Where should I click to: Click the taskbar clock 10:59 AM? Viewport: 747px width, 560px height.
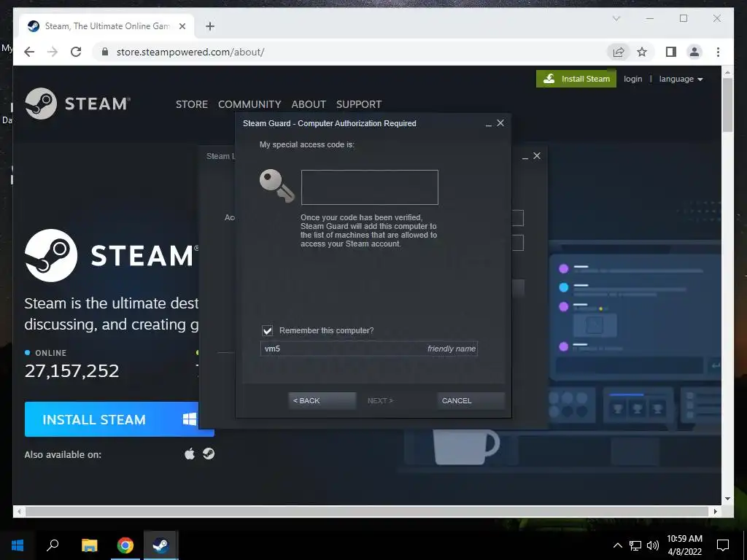click(x=684, y=539)
